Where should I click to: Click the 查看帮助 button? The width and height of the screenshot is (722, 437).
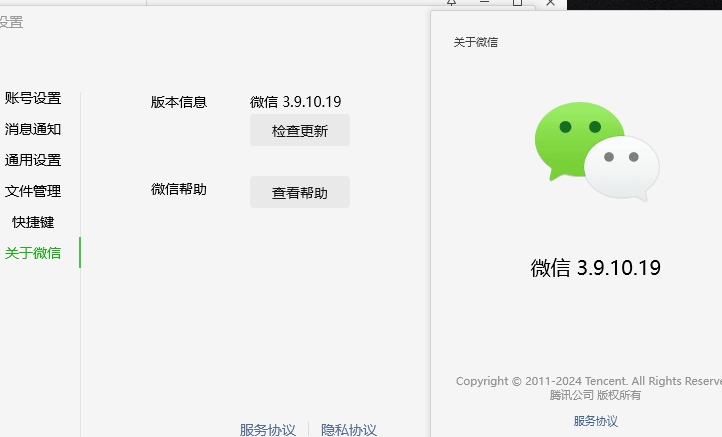300,193
